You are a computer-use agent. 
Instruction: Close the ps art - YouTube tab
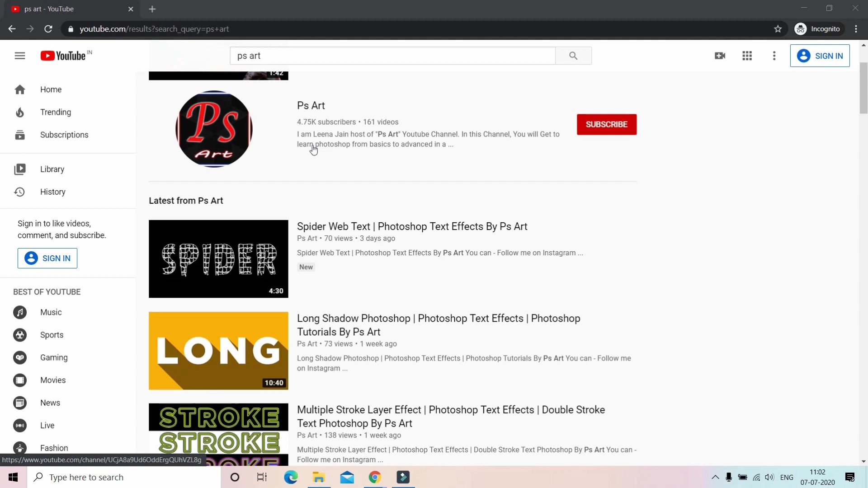pyautogui.click(x=131, y=9)
